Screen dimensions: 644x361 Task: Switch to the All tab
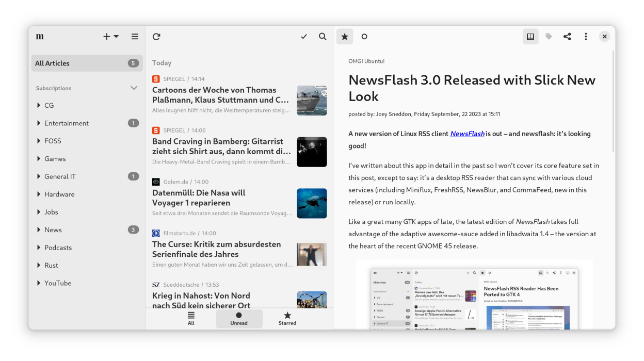pyautogui.click(x=191, y=319)
